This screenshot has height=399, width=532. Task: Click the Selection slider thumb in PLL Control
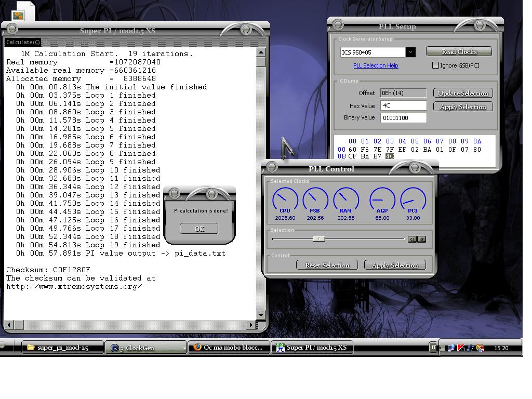pyautogui.click(x=319, y=239)
